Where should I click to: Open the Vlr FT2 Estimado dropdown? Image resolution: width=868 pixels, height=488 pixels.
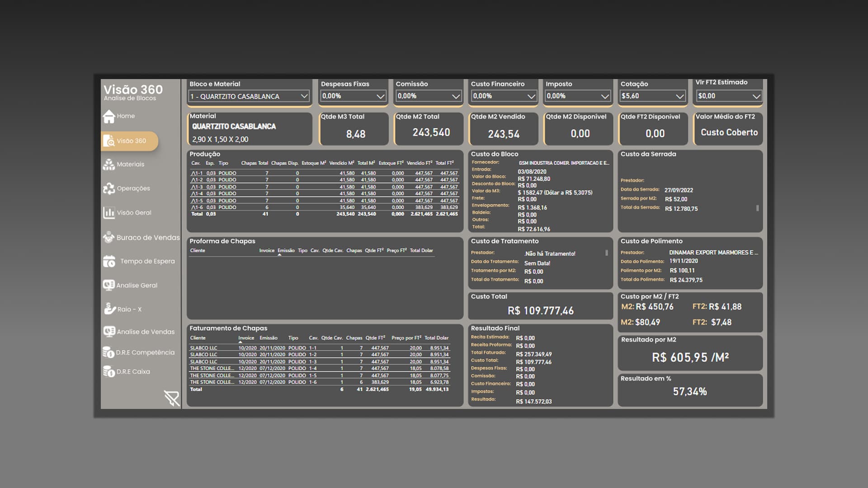point(729,96)
